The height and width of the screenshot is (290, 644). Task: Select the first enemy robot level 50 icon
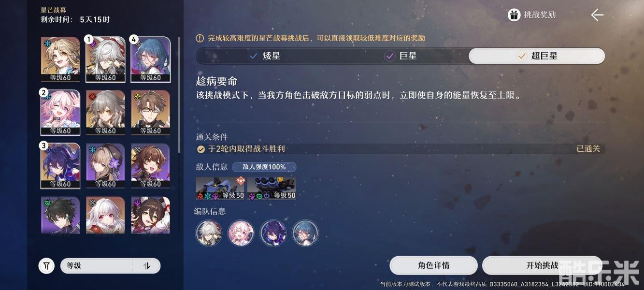pos(220,188)
